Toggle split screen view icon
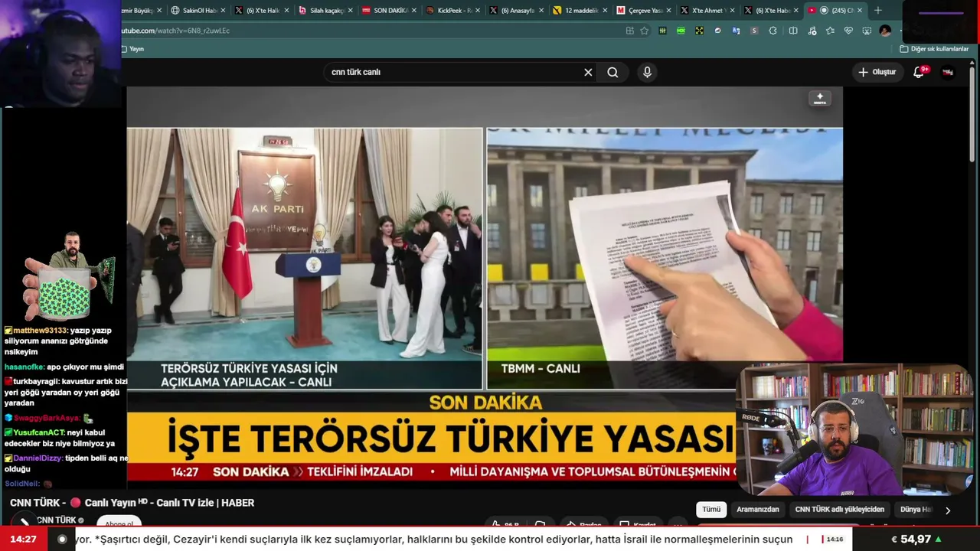This screenshot has width=980, height=551. click(x=793, y=31)
